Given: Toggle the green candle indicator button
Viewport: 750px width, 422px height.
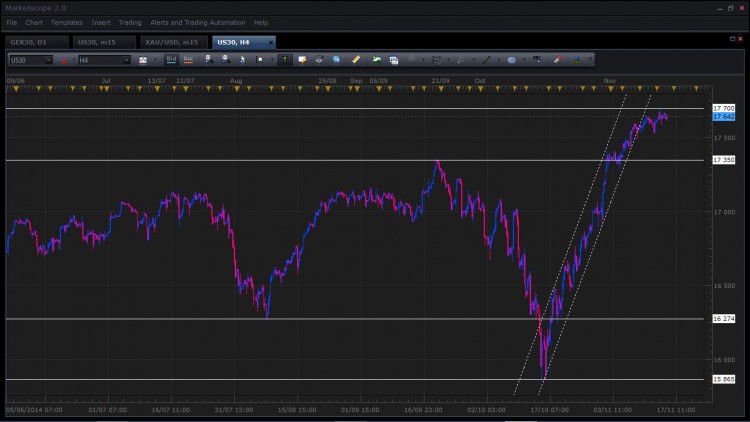Looking at the screenshot, I should pyautogui.click(x=285, y=60).
